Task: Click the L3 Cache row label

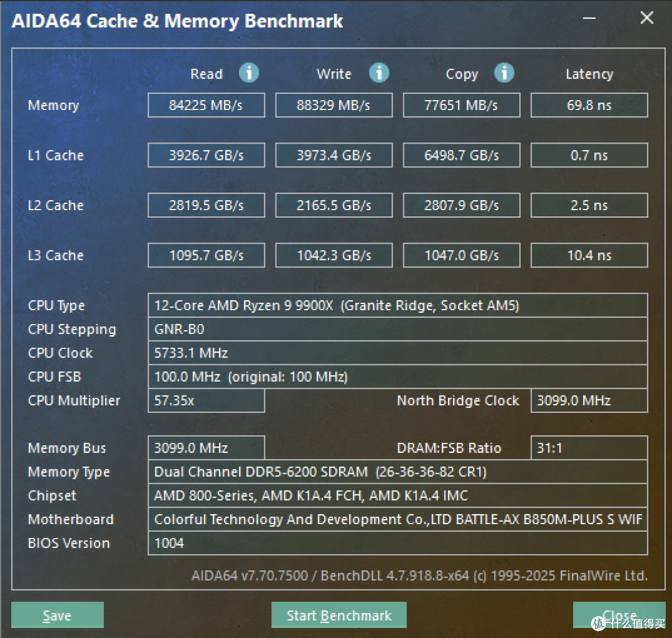Action: [56, 255]
